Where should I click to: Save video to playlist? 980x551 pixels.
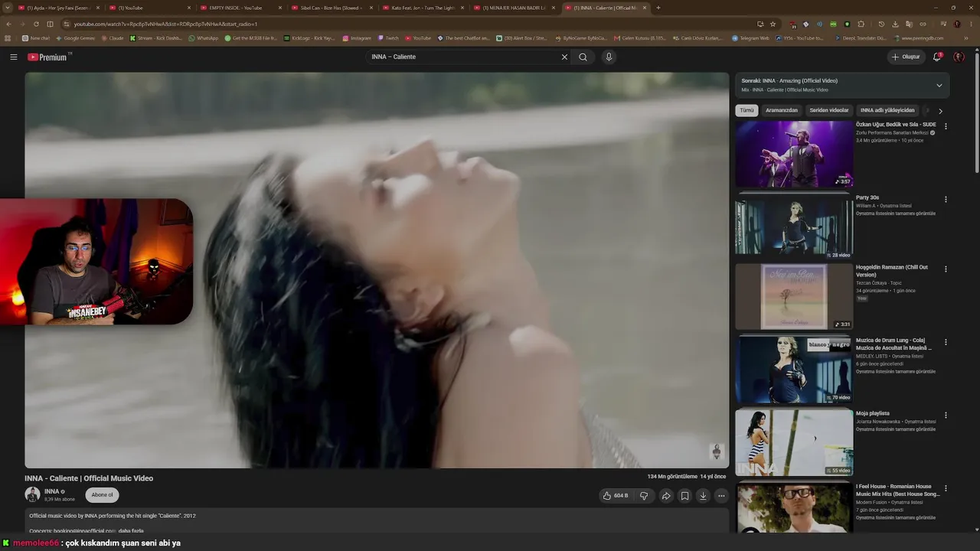684,496
